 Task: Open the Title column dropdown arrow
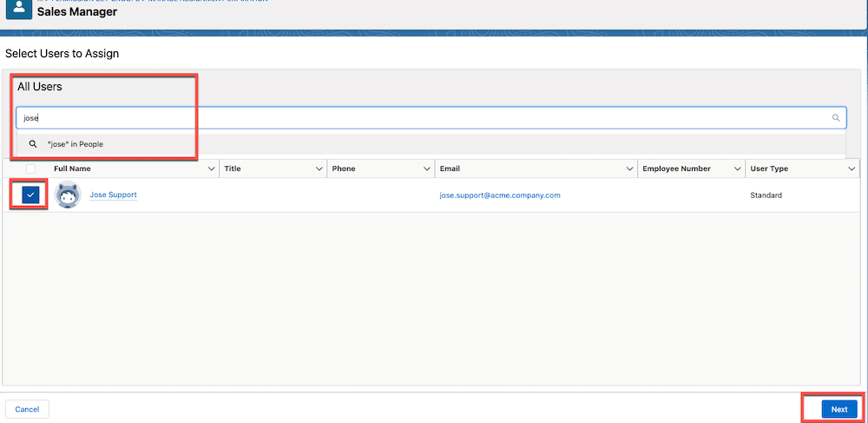pyautogui.click(x=319, y=169)
